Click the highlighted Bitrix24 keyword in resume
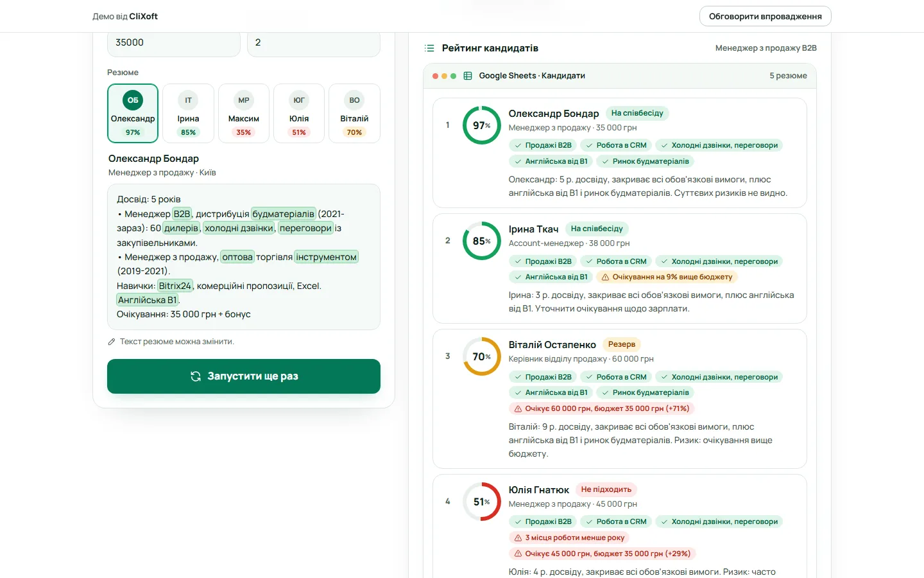Viewport: 924px width, 578px height. click(x=175, y=286)
